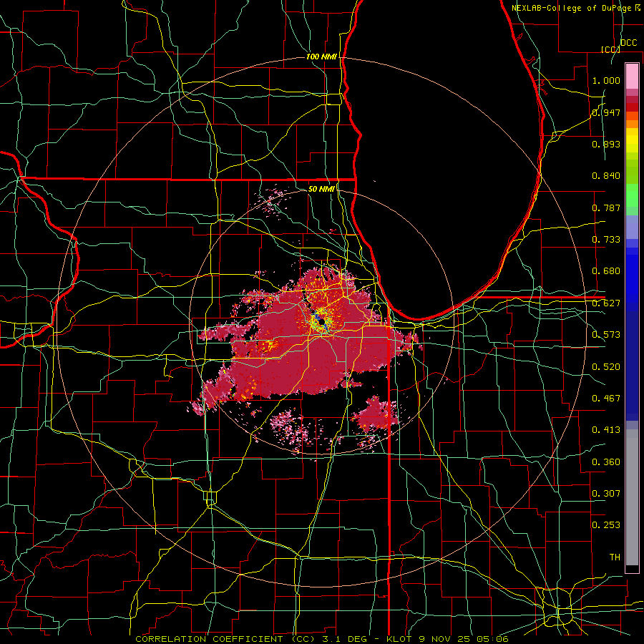Image resolution: width=644 pixels, height=644 pixels.
Task: Click the 0.787 color scale value
Action: [606, 208]
